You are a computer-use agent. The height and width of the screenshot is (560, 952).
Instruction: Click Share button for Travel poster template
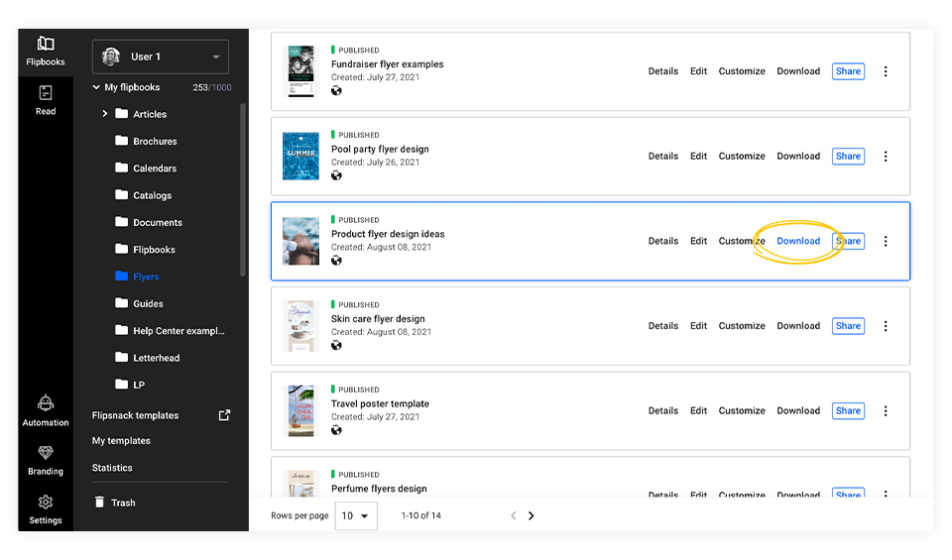(x=848, y=410)
